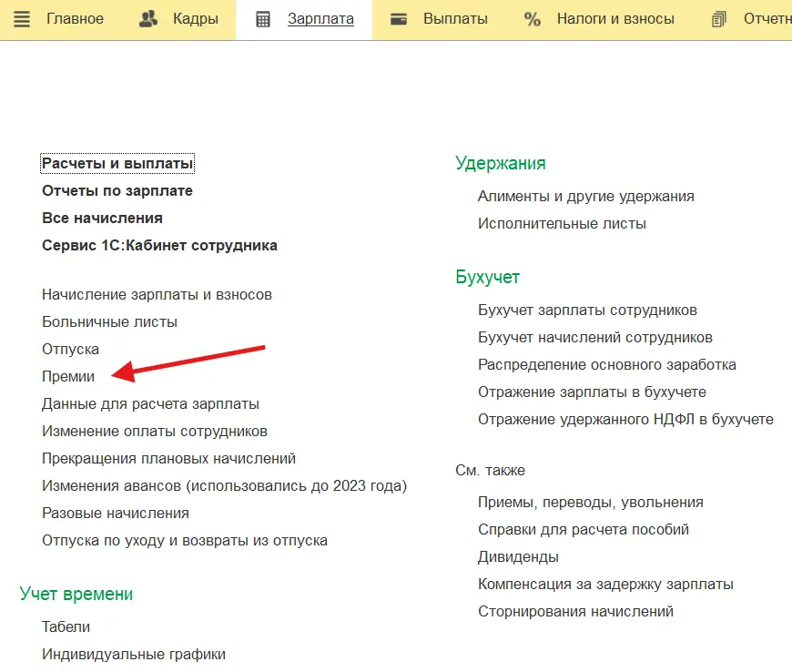Go to Исполнительные листы
The height and width of the screenshot is (672, 792).
(562, 223)
